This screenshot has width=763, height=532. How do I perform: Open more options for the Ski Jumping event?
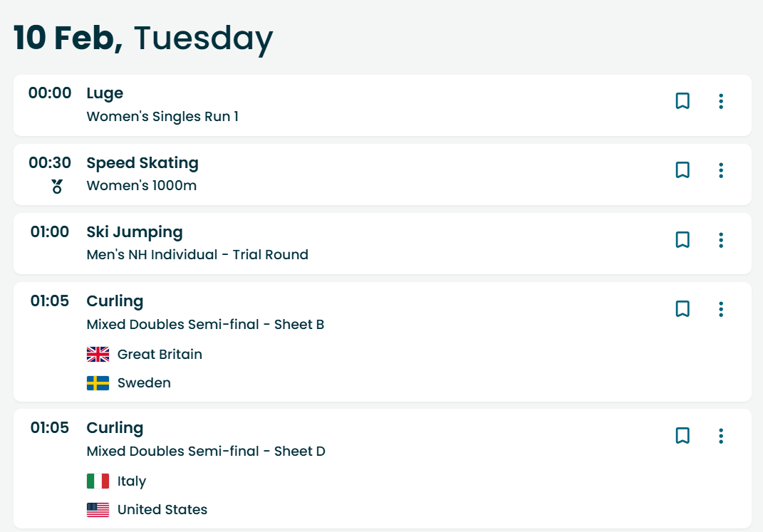[721, 240]
